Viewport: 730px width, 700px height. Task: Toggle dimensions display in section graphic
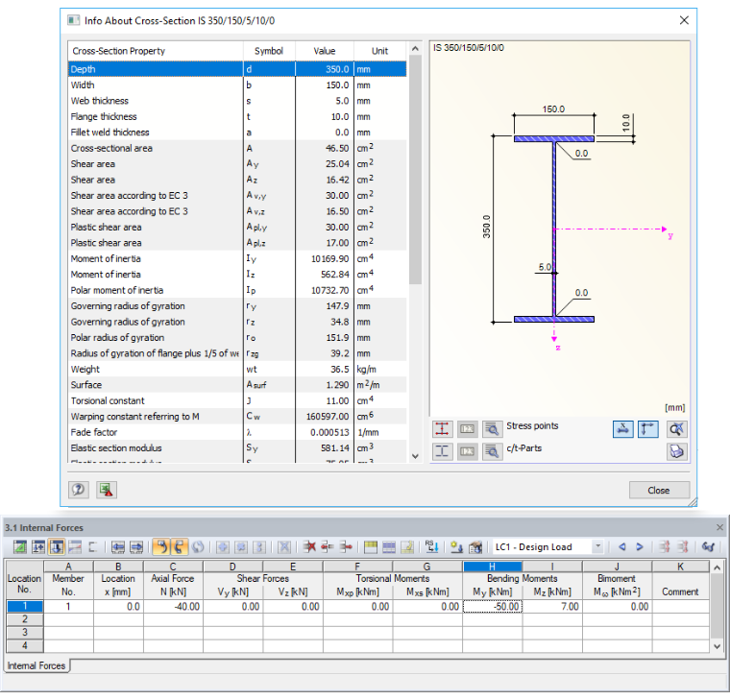coord(623,428)
